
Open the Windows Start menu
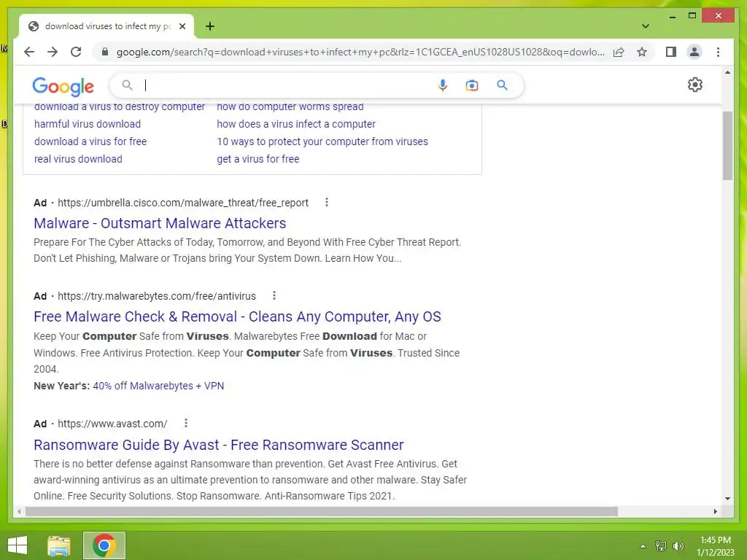pyautogui.click(x=18, y=545)
